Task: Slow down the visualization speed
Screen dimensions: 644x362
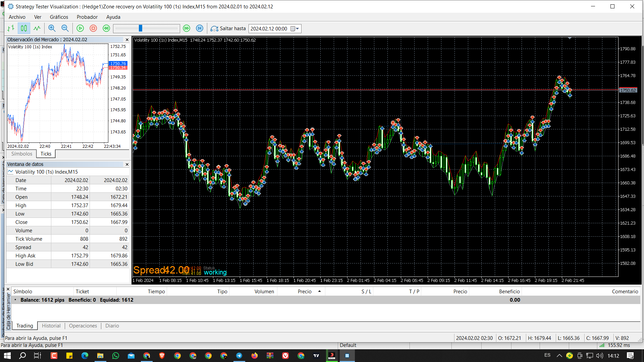Action: point(106,28)
